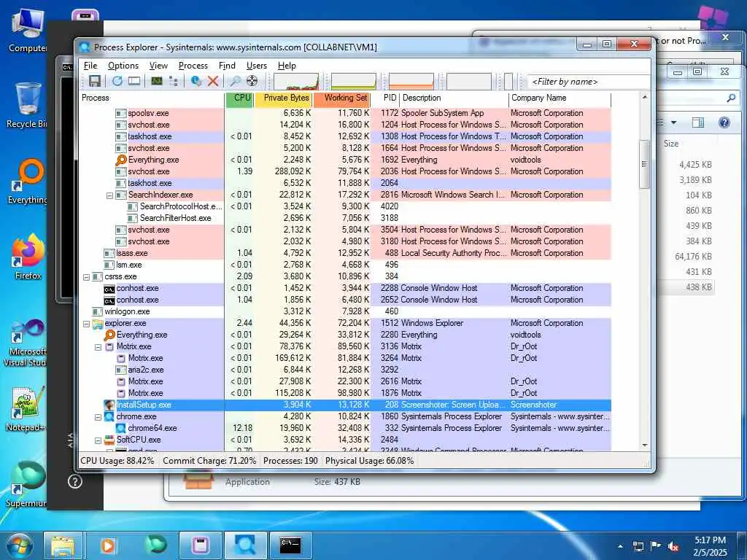The image size is (747, 560).
Task: Select the spoolsv.exe process row
Action: (x=345, y=113)
